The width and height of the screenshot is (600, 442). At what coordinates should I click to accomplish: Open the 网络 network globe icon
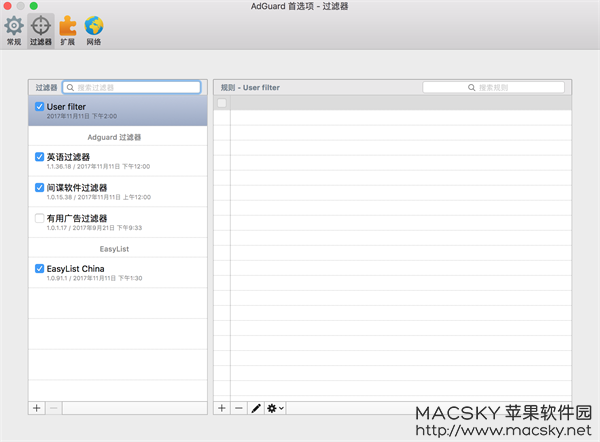click(94, 31)
